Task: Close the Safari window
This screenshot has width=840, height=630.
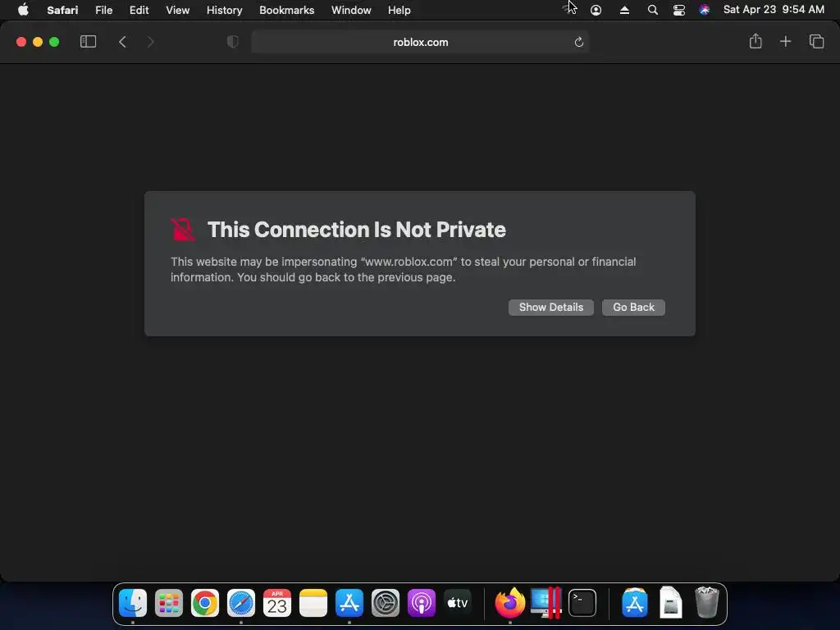Action: click(21, 42)
